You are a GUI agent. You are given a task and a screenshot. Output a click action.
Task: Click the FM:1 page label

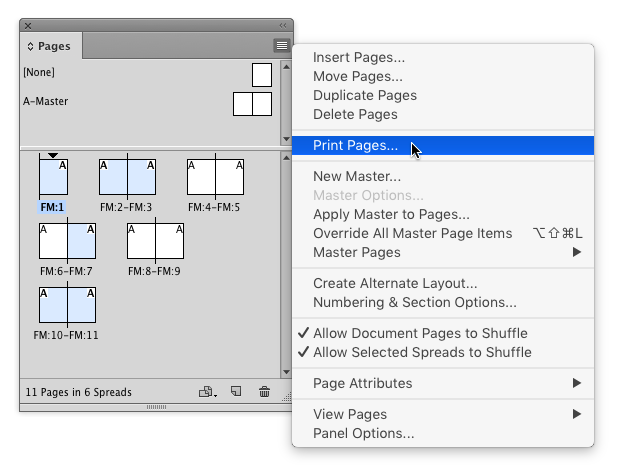click(x=52, y=207)
